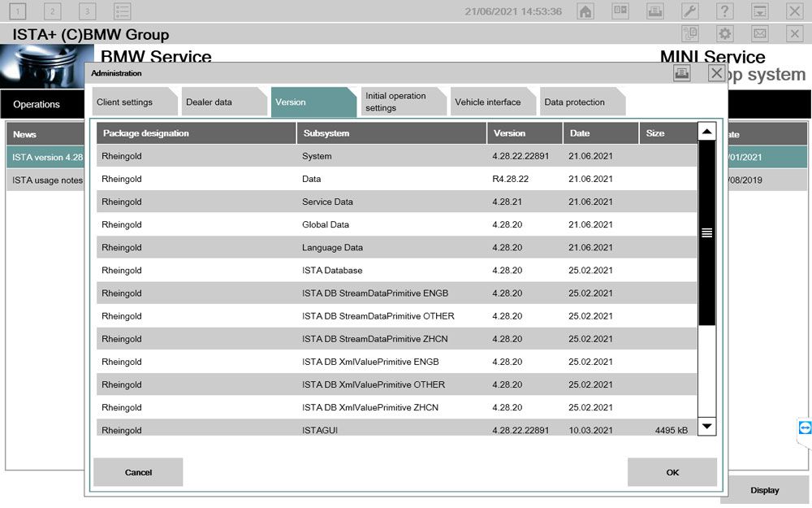812x508 pixels.
Task: Click the TeamViewer side panel icon
Action: pyautogui.click(x=805, y=428)
